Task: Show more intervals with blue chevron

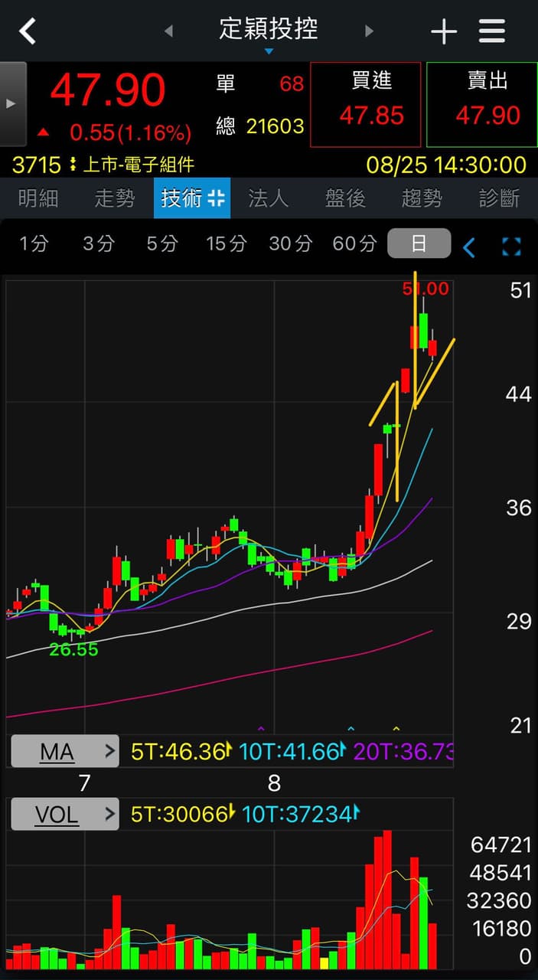Action: (469, 247)
